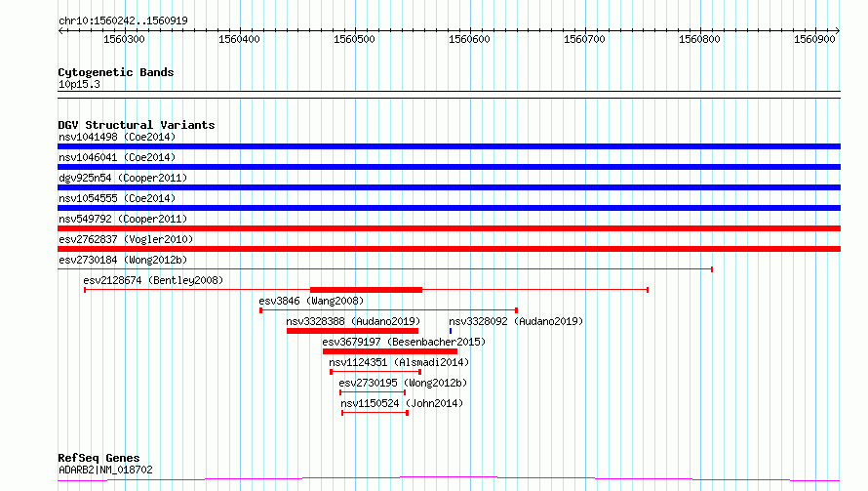Click esv2730184 (Wong2012b) label
The height and width of the screenshot is (491, 868).
click(x=123, y=260)
